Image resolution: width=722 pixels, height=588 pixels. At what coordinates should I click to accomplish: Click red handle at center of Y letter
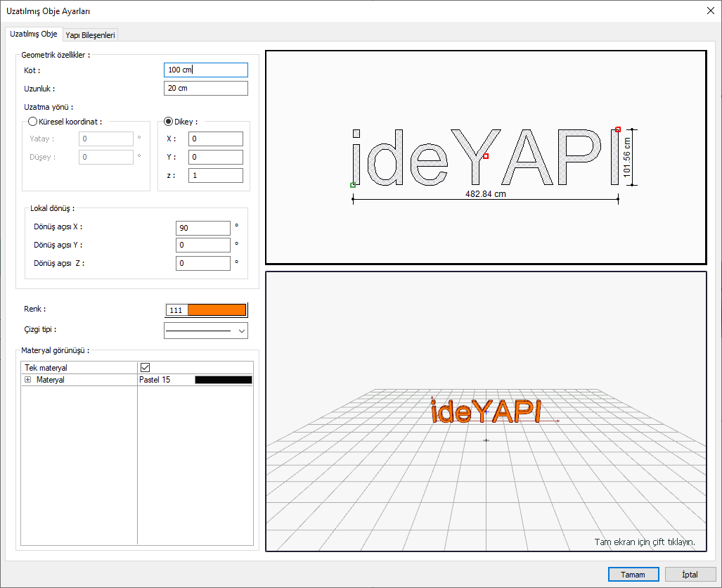click(x=486, y=156)
